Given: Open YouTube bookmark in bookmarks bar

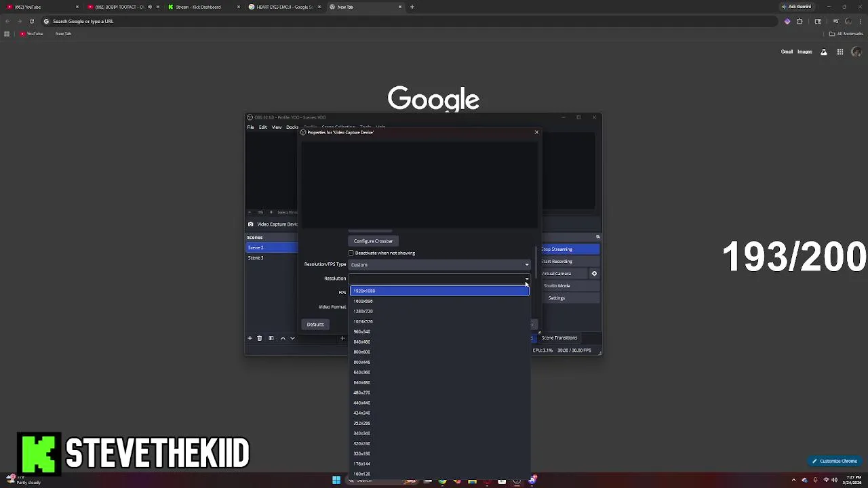Looking at the screenshot, I should click(32, 34).
